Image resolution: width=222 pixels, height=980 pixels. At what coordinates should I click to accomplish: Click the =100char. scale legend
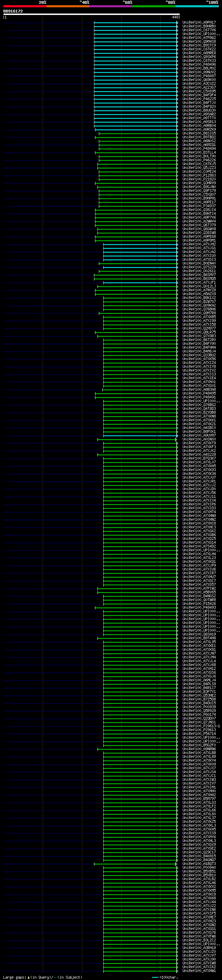click(x=165, y=977)
